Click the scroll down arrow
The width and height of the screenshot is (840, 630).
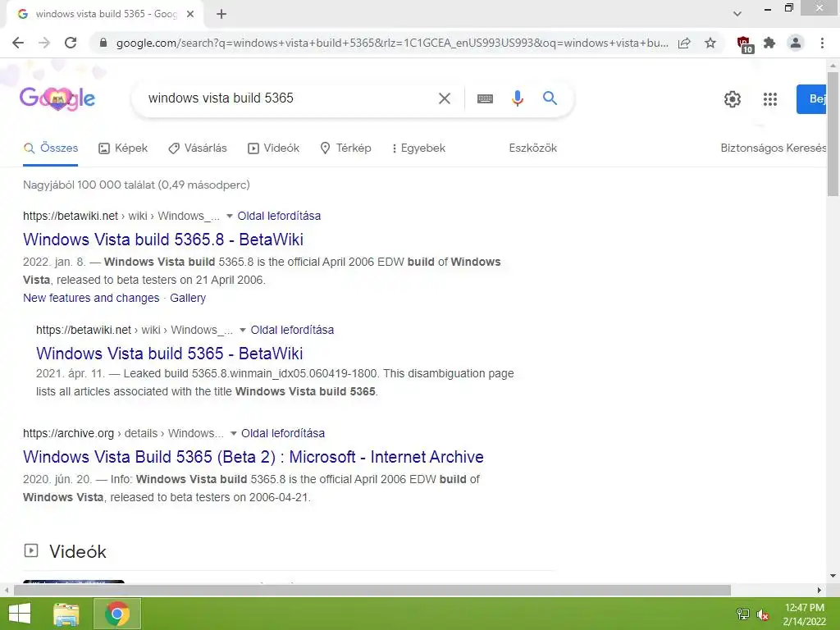coord(833,577)
